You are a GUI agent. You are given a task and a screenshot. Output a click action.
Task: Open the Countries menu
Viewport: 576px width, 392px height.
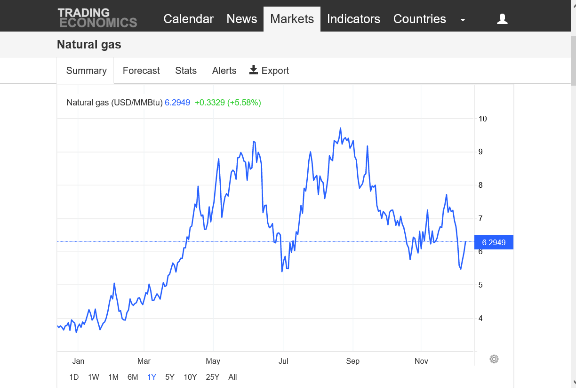pyautogui.click(x=419, y=19)
